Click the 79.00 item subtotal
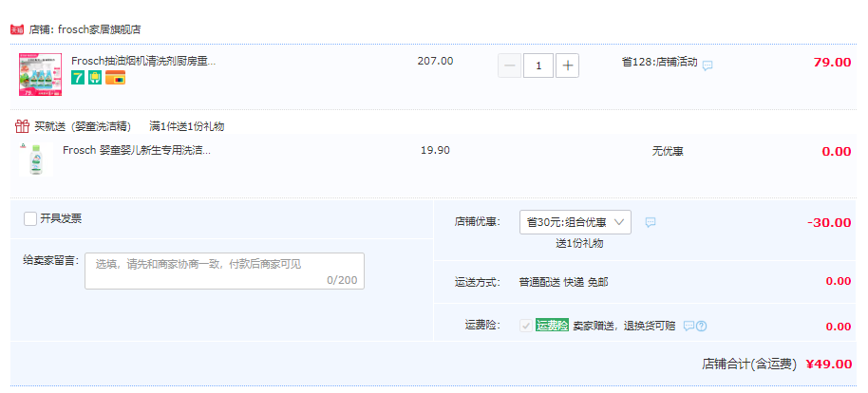The image size is (868, 393). coord(832,62)
